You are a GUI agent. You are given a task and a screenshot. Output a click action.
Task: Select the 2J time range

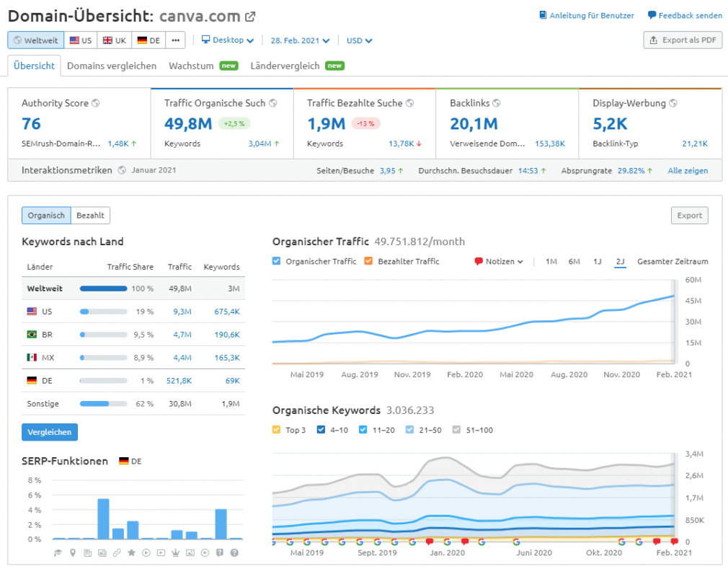coord(621,262)
